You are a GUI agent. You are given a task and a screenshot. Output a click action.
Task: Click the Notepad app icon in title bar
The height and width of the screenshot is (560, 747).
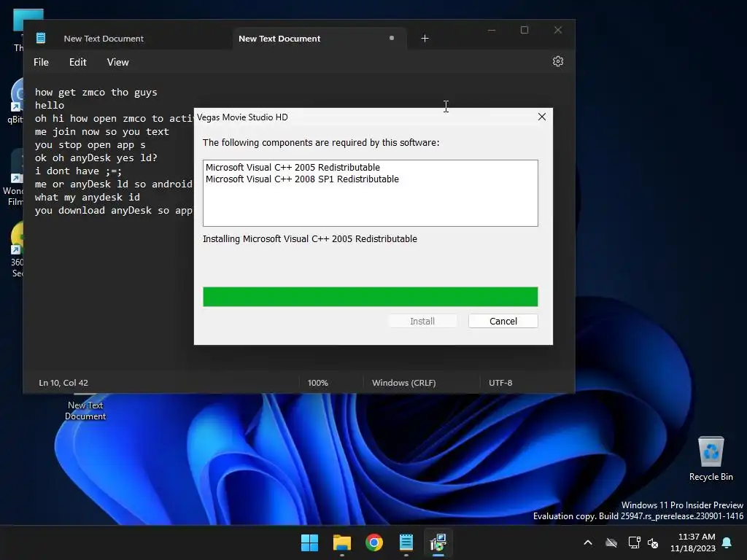41,38
